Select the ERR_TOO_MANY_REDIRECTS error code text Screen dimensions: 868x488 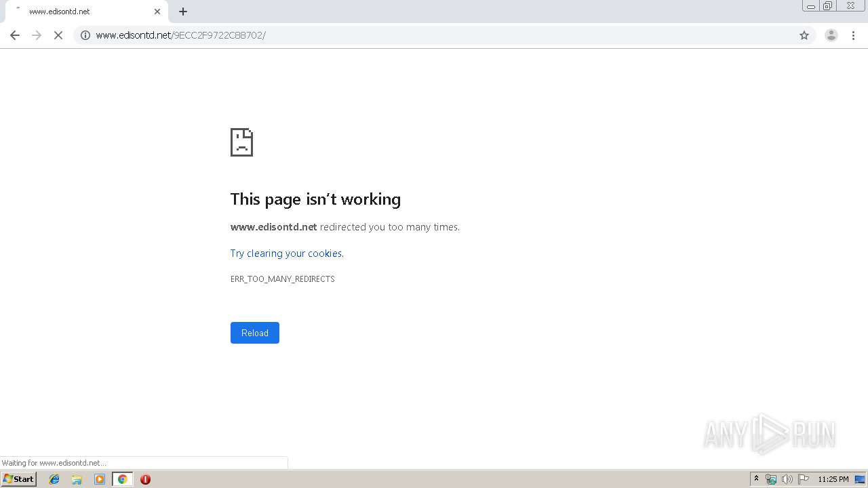[x=283, y=279]
